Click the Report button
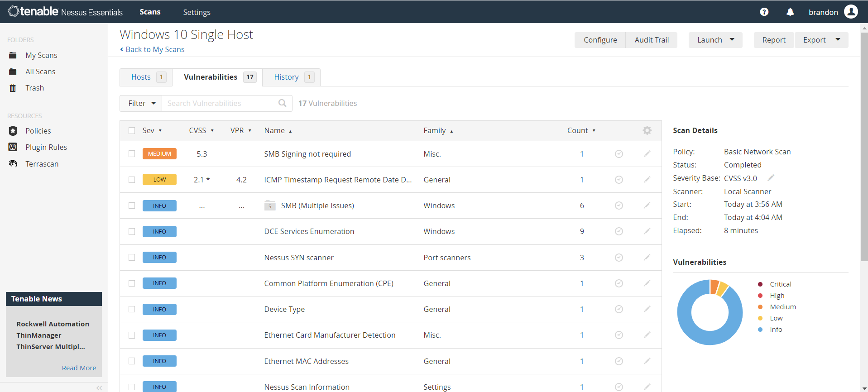Viewport: 868px width, 392px height. pyautogui.click(x=774, y=40)
